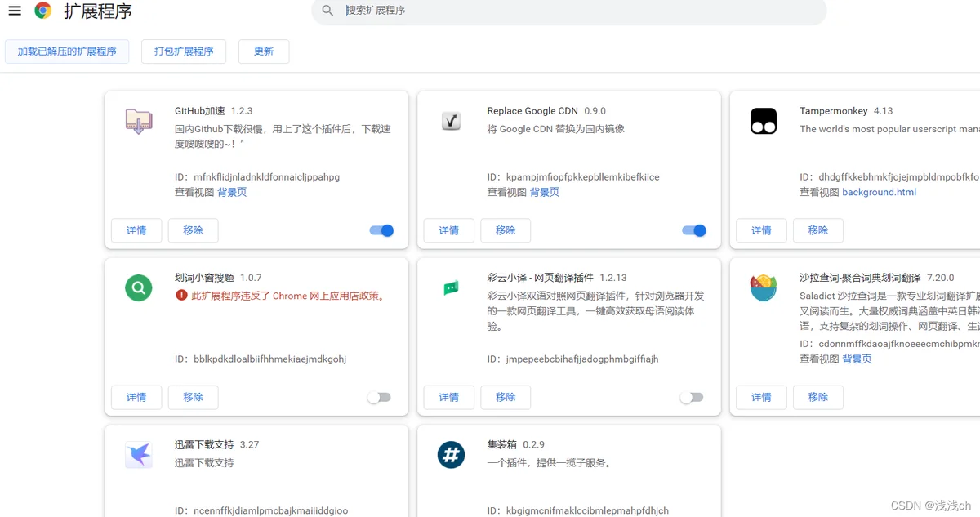The height and width of the screenshot is (517, 980).
Task: Enable the 划词小窗搜题 extension toggle
Action: [379, 398]
